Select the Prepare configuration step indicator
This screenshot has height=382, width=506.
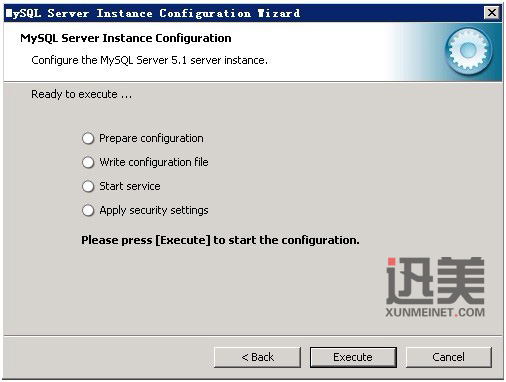click(x=88, y=138)
